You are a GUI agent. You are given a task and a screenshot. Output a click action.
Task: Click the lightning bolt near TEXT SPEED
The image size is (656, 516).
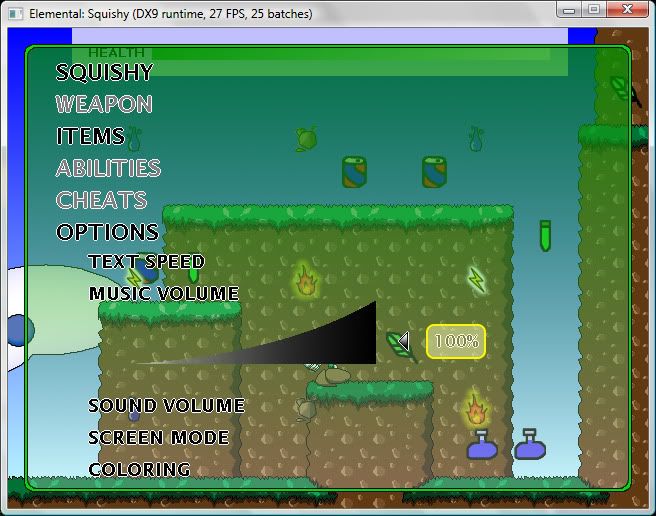click(134, 278)
